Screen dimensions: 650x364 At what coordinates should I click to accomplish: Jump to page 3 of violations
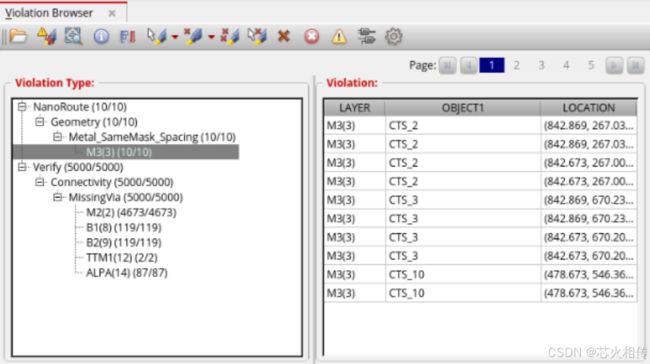[x=541, y=65]
